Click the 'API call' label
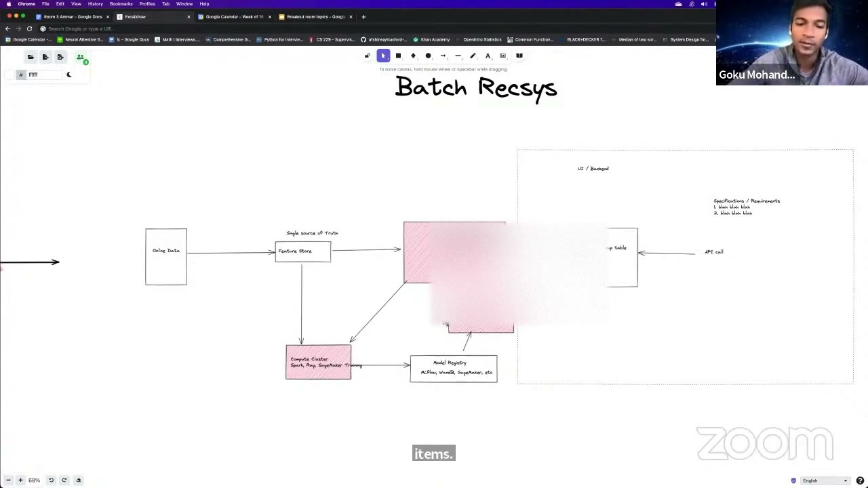Image resolution: width=868 pixels, height=488 pixels. (714, 252)
